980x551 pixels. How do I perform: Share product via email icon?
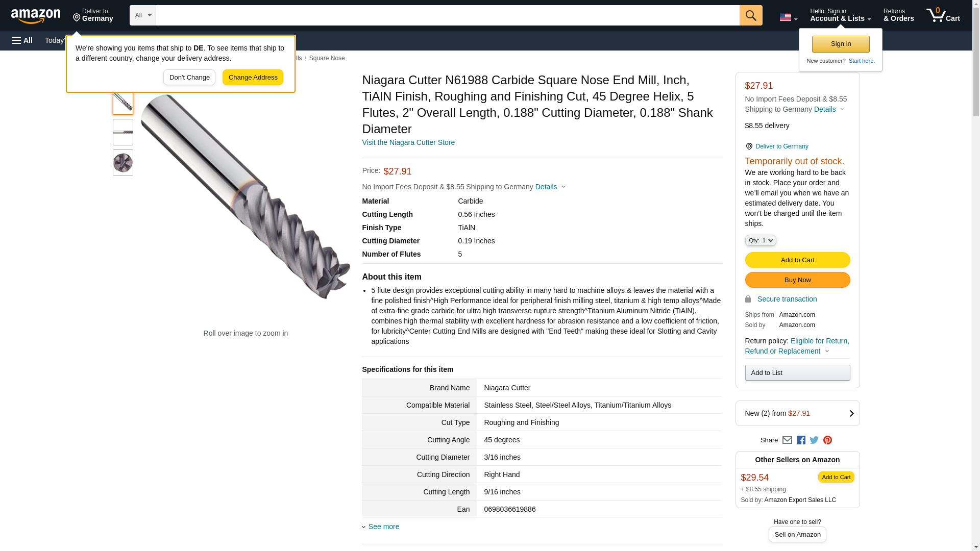787,440
